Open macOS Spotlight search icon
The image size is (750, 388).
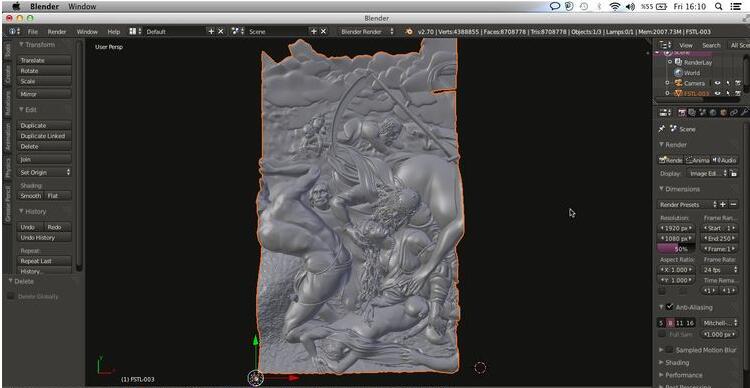(x=718, y=6)
